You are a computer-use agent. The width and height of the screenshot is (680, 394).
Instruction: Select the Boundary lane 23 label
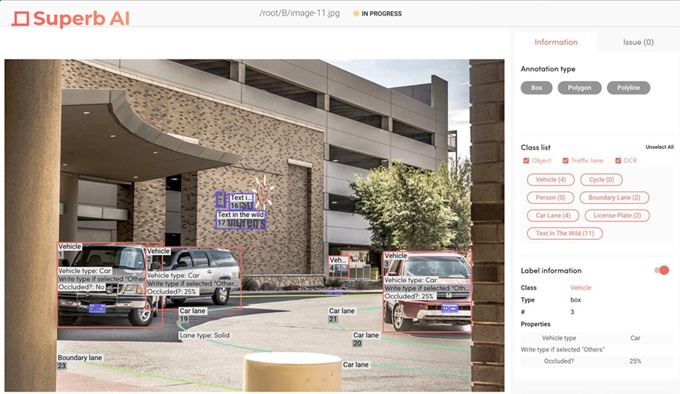tap(80, 361)
